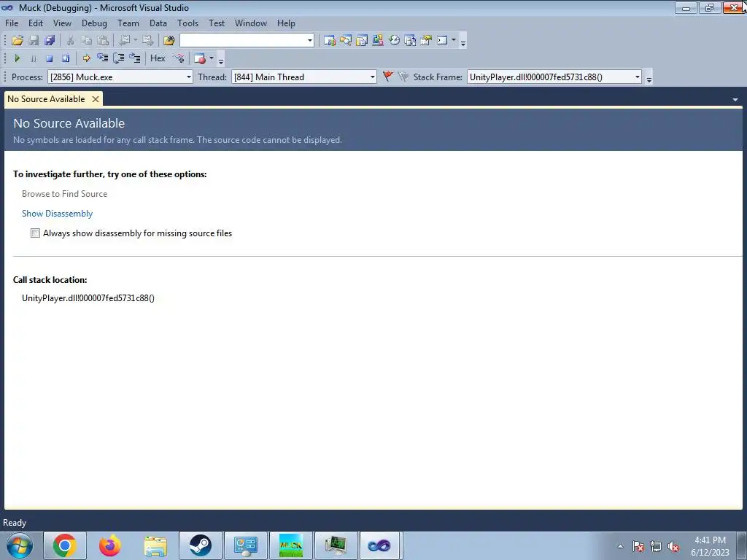Click the Navigate Forward icon
This screenshot has height=560, width=747.
pyautogui.click(x=147, y=41)
